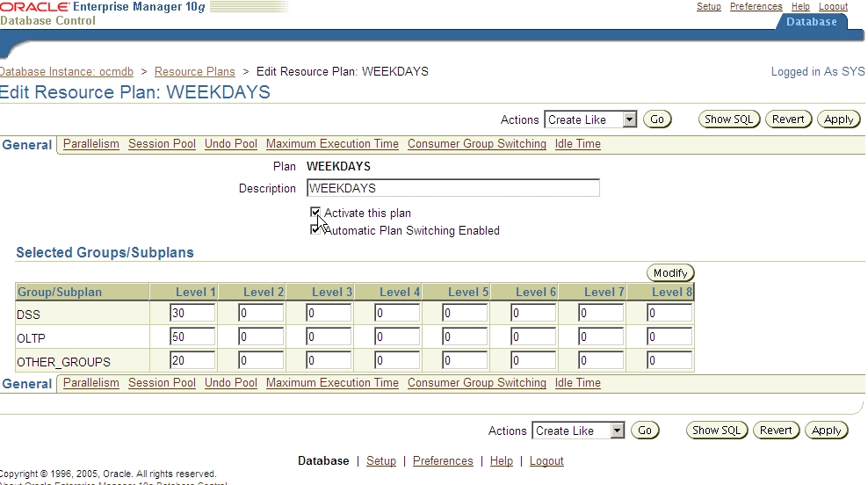Viewport: 868px width, 485px height.
Task: Click OLTP Level 4 field
Action: coord(397,337)
